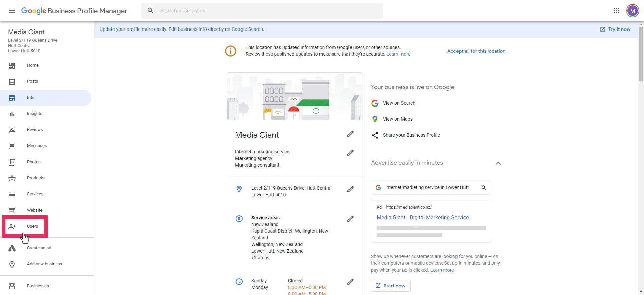The image size is (644, 295).
Task: Click Learn more in update notice
Action: pyautogui.click(x=398, y=54)
